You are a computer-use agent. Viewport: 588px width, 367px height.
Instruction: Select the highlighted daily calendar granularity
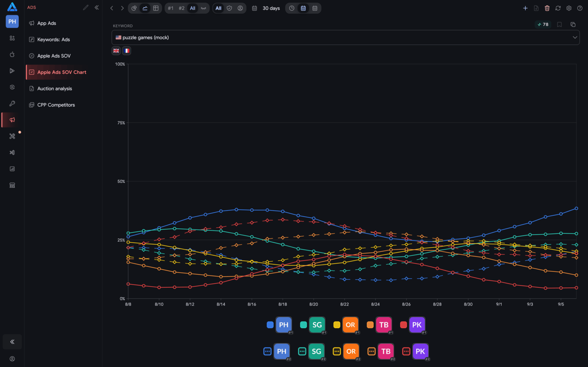point(303,8)
